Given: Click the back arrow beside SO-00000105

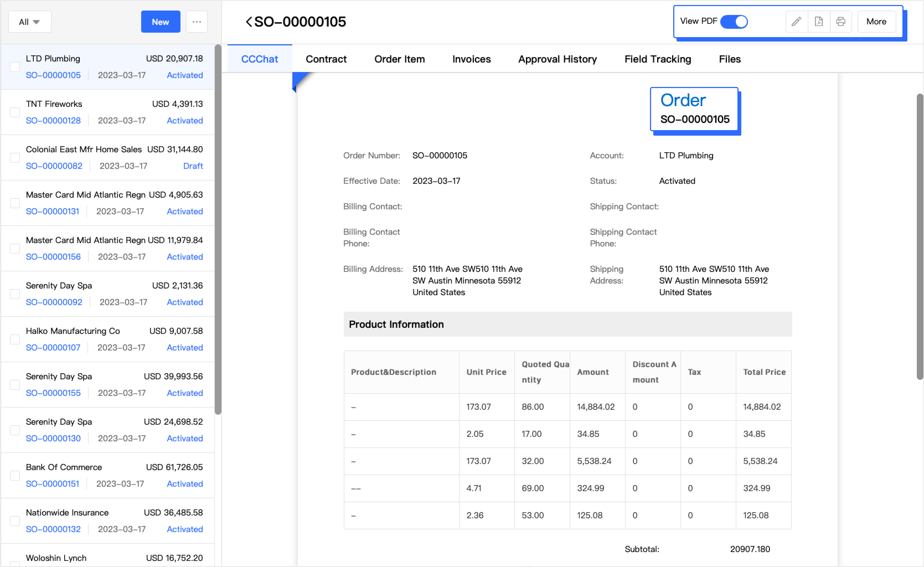Looking at the screenshot, I should tap(249, 22).
